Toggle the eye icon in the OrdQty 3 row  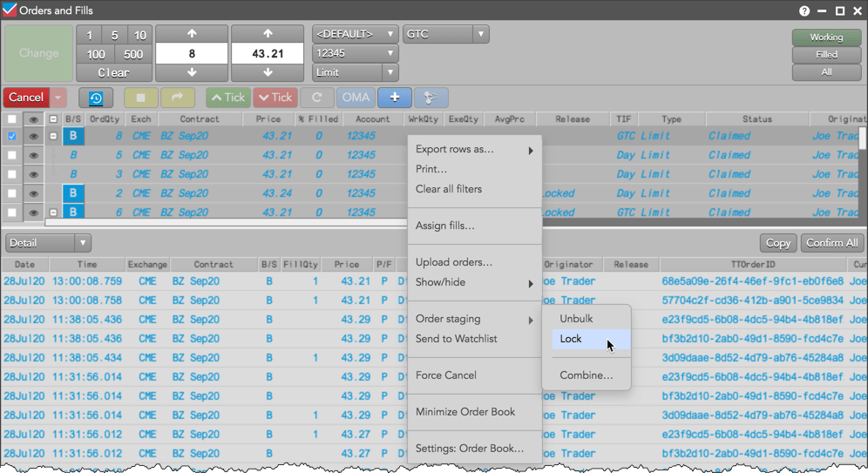[33, 174]
